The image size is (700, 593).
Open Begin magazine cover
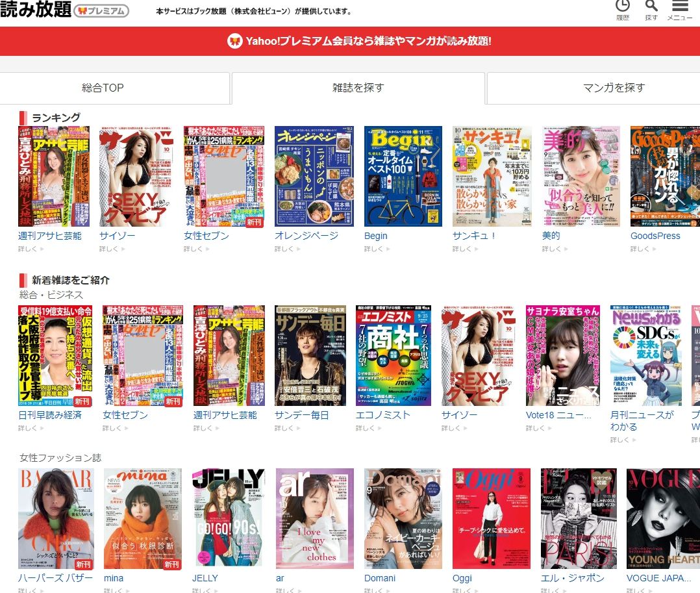click(403, 177)
